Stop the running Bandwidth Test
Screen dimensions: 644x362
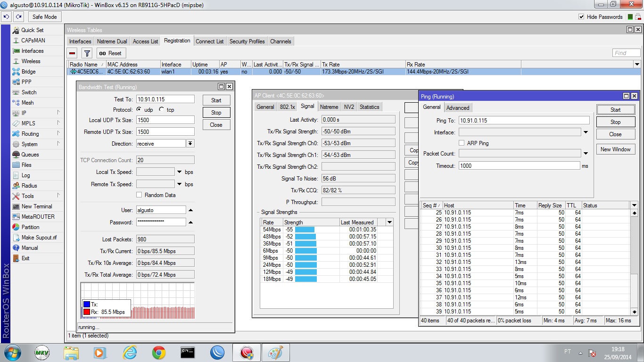pyautogui.click(x=216, y=113)
